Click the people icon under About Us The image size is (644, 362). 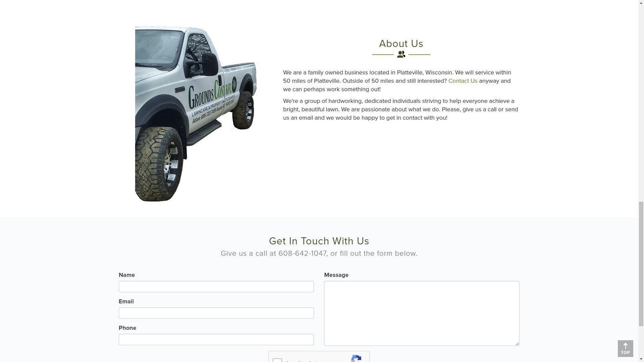(401, 54)
